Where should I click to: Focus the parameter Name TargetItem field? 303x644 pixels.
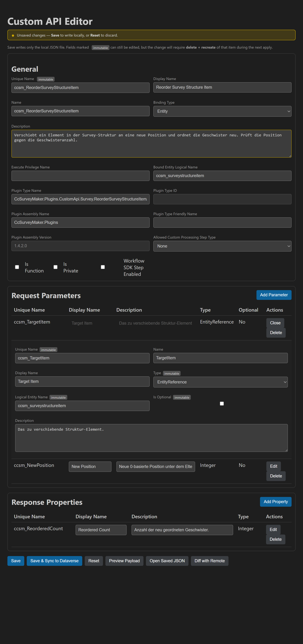tap(220, 358)
